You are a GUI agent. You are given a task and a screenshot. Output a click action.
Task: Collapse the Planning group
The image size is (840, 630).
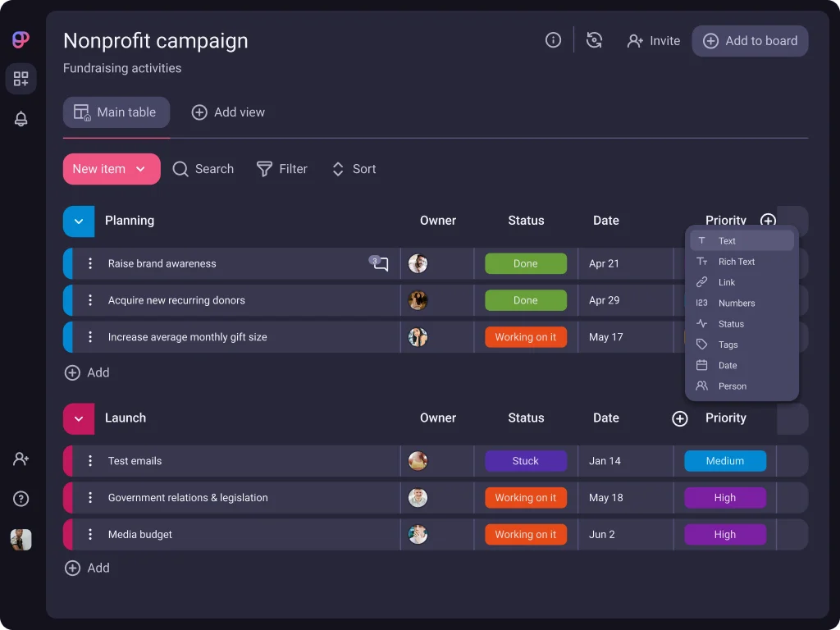point(78,221)
